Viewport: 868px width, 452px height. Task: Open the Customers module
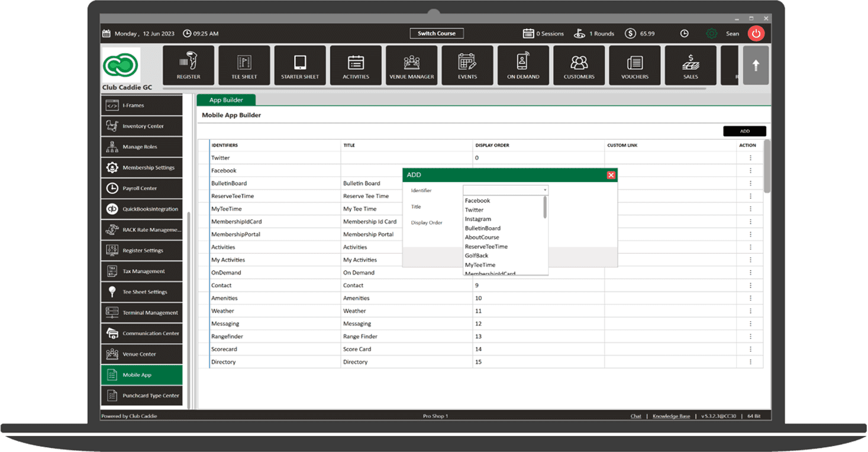[x=579, y=65]
